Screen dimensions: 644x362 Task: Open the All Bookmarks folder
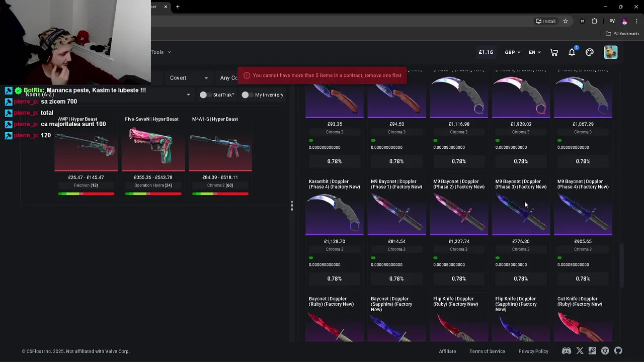(x=622, y=34)
